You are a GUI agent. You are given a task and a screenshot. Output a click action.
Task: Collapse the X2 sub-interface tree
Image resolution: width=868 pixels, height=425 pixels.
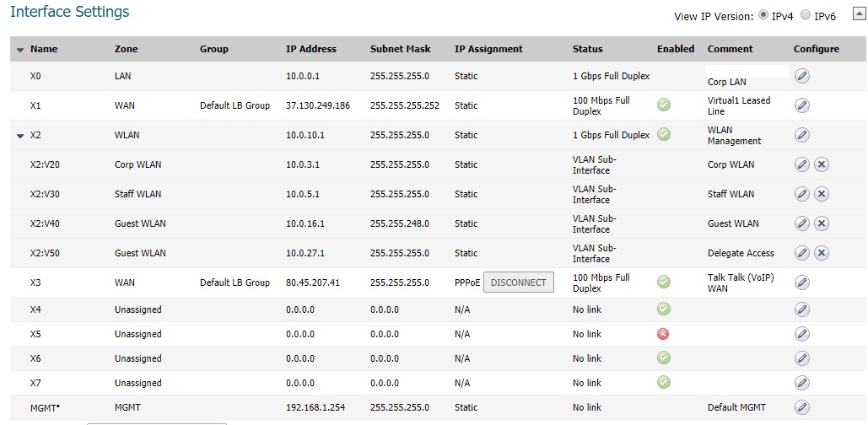pos(20,136)
